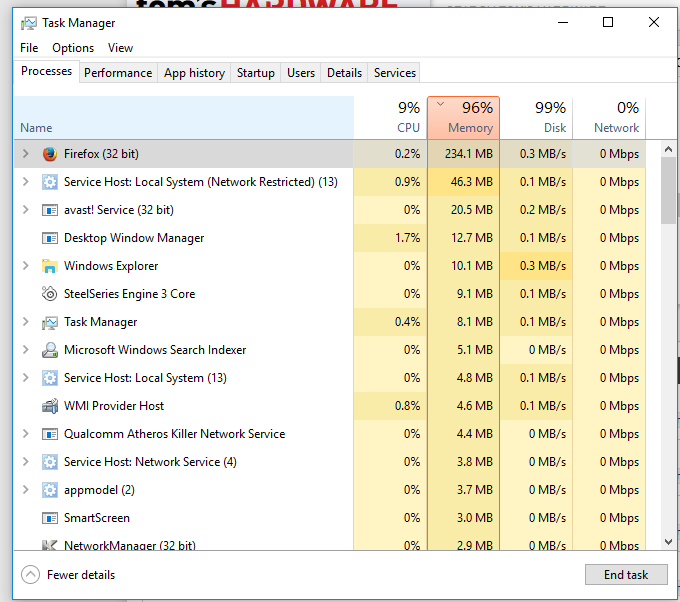Switch to the Details tab
The image size is (680, 602).
344,73
